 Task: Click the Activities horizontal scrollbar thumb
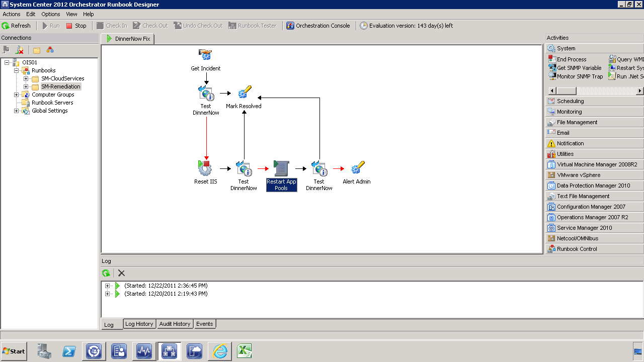click(x=567, y=91)
